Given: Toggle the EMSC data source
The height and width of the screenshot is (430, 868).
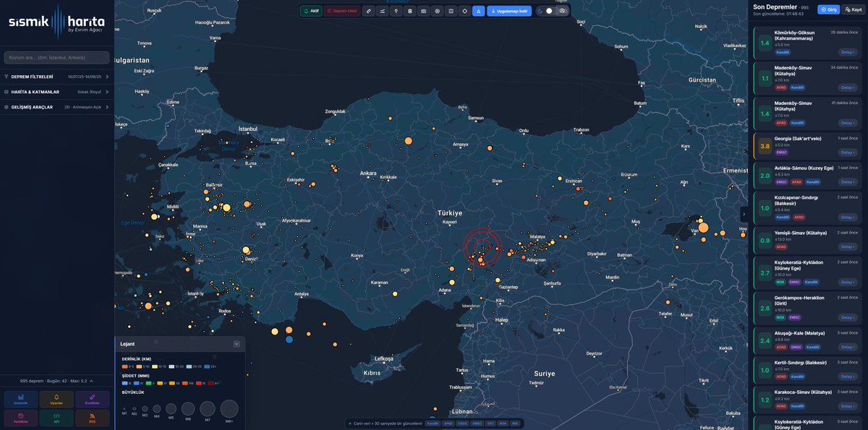Looking at the screenshot, I should point(477,423).
